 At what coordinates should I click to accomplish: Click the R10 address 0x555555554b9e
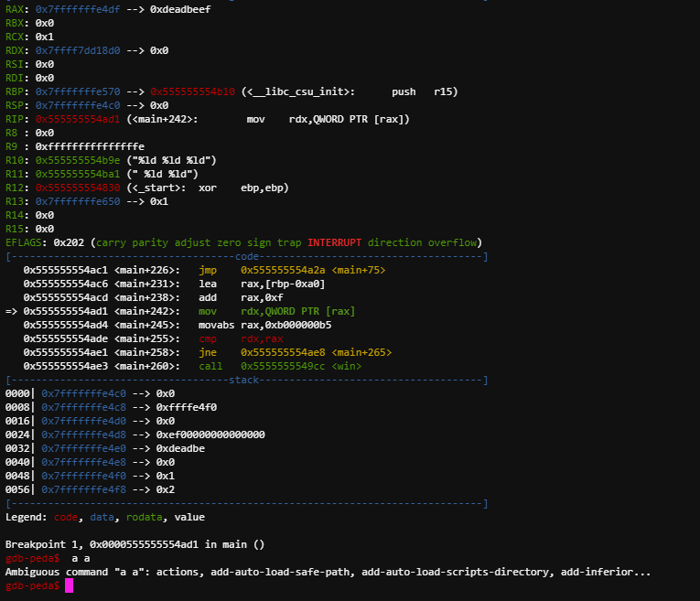78,161
